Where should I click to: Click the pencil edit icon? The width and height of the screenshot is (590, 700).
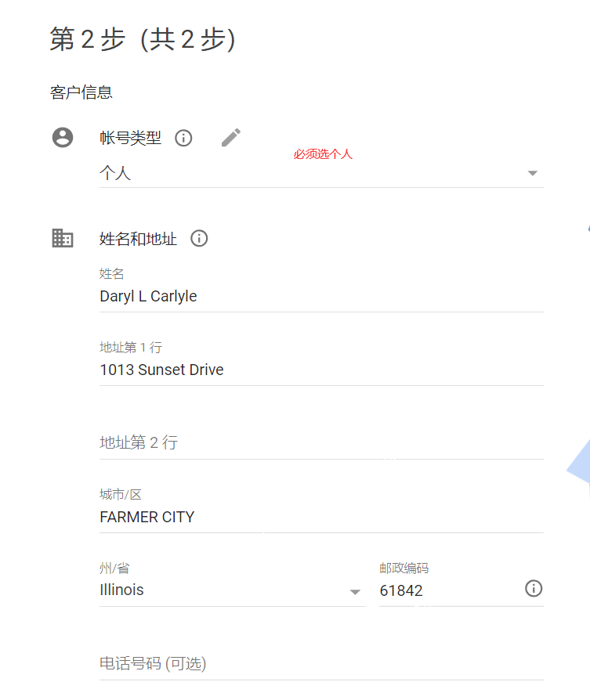pos(230,138)
